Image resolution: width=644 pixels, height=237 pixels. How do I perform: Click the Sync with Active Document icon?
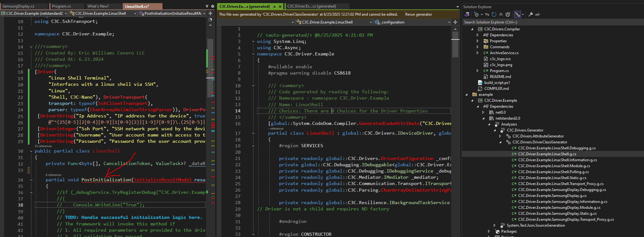[x=487, y=14]
